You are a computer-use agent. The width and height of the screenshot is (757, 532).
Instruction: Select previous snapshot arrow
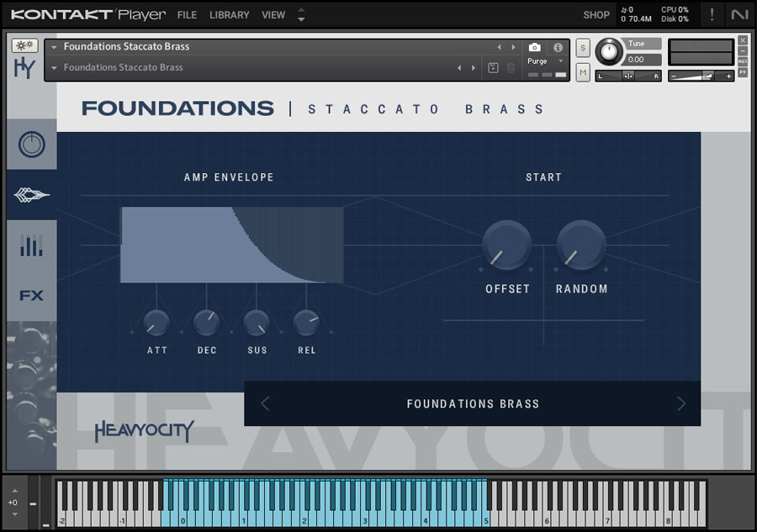point(459,68)
